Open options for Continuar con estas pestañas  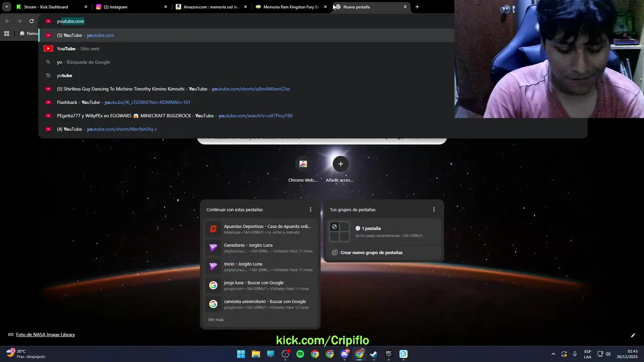point(310,210)
